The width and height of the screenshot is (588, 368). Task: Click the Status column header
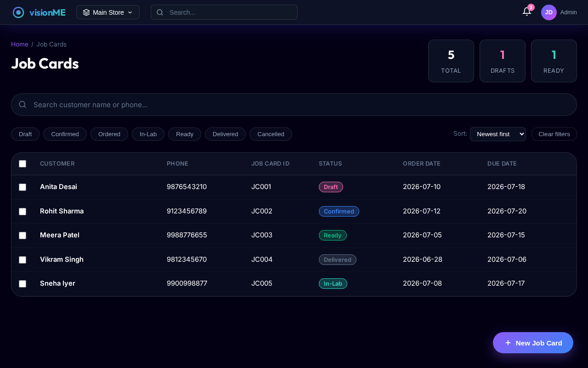330,163
